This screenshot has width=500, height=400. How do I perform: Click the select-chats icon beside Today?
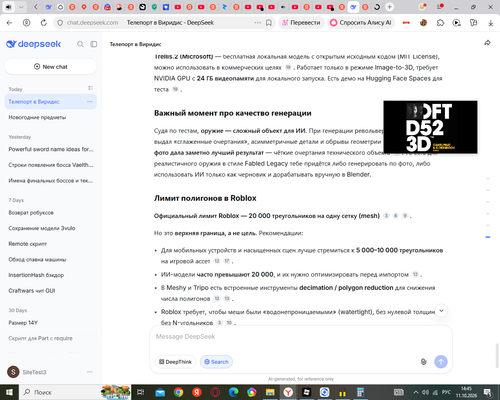(90, 88)
